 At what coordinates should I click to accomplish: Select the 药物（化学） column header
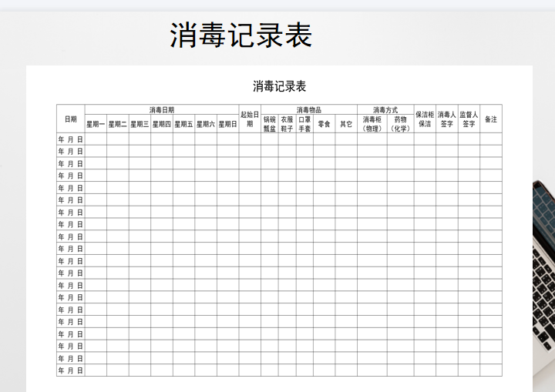(400, 124)
